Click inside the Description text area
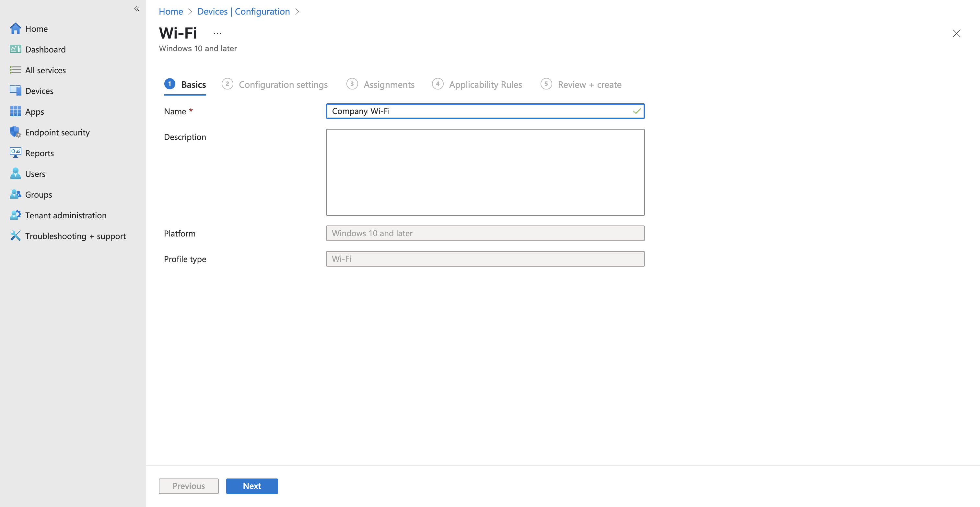The height and width of the screenshot is (507, 980). tap(485, 172)
